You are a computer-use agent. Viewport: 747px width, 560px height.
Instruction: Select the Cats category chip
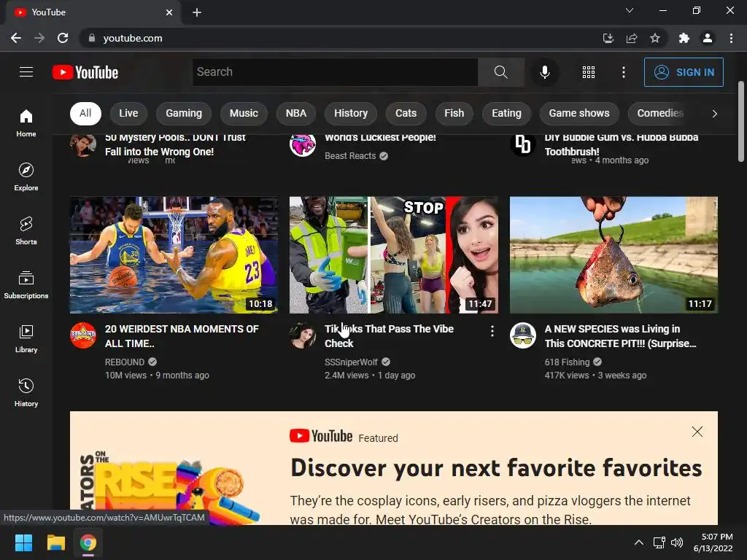click(406, 113)
